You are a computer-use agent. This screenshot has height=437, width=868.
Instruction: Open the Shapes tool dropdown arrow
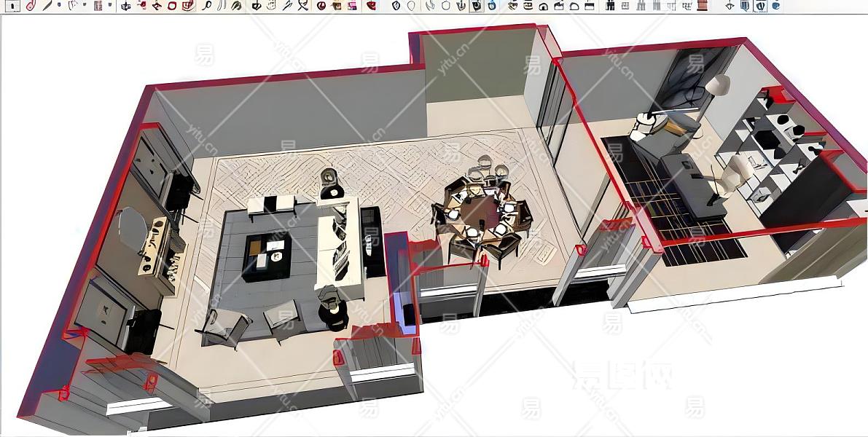pyautogui.click(x=110, y=4)
